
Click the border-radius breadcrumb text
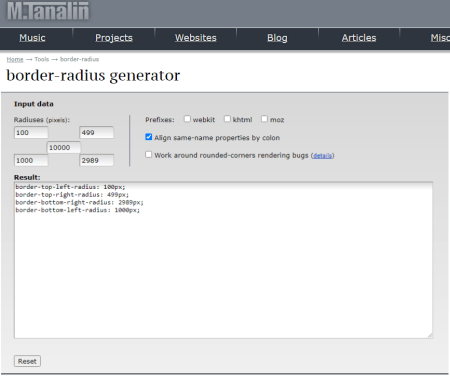pos(79,59)
